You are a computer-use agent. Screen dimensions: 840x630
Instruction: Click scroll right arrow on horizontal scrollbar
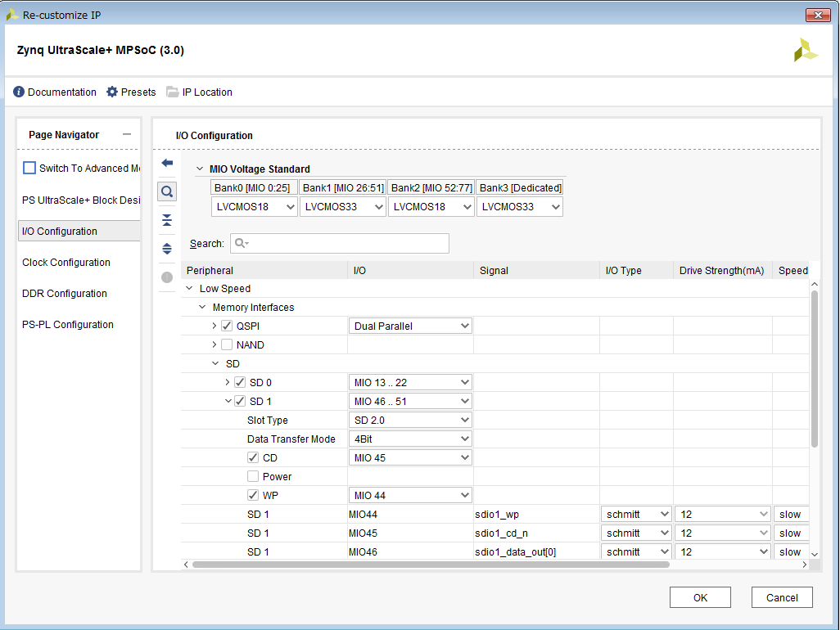(x=805, y=565)
